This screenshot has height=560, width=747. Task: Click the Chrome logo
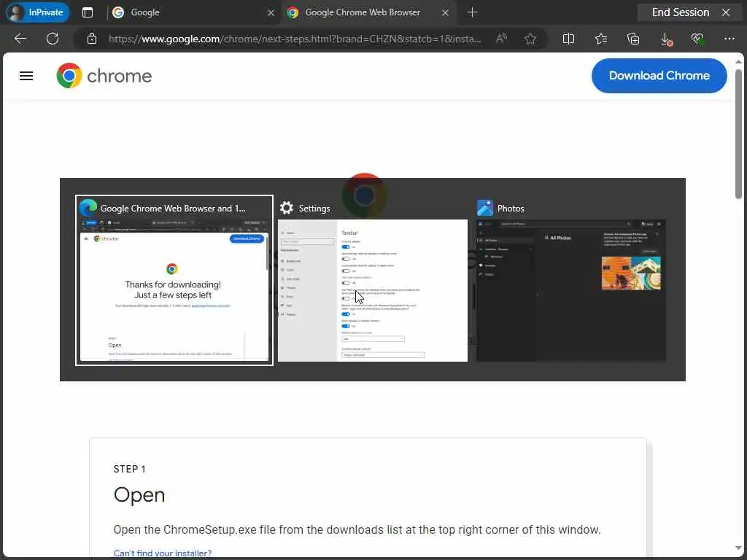(x=104, y=76)
